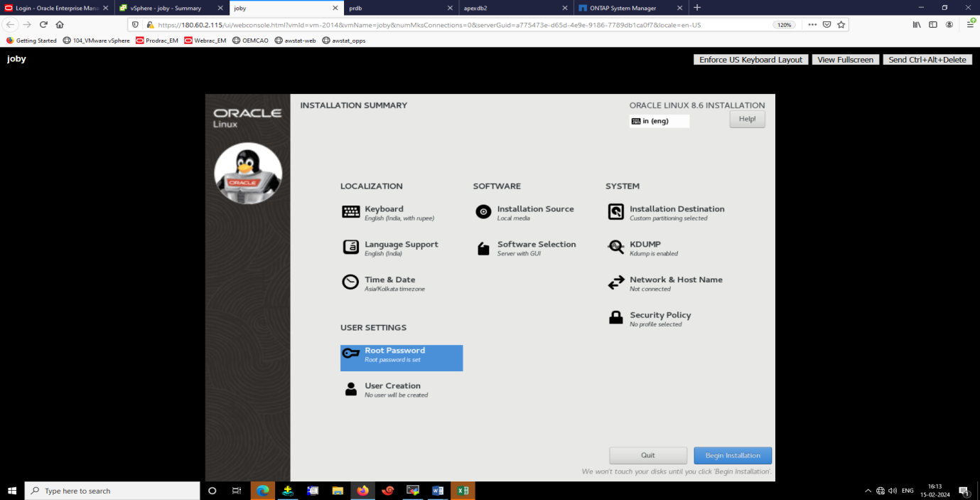Click 'Server with GUI' text
The height and width of the screenshot is (500, 980).
(x=519, y=253)
